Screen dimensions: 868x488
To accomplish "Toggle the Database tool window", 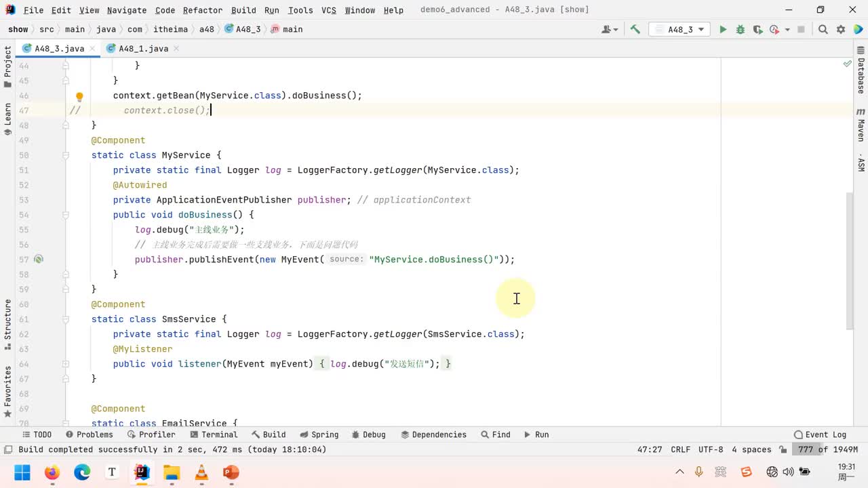I will click(861, 70).
